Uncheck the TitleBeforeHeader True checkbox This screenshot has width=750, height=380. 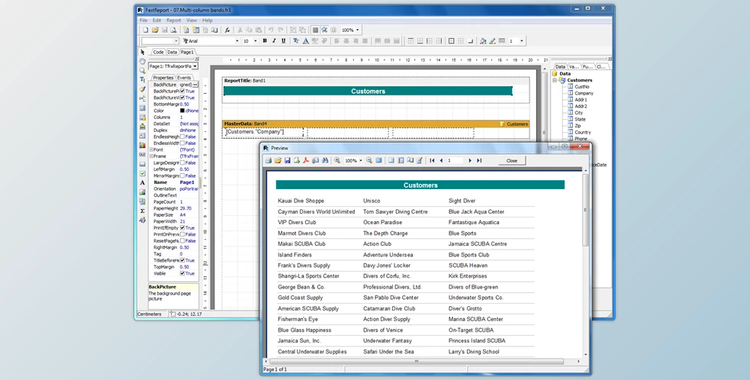pos(182,260)
